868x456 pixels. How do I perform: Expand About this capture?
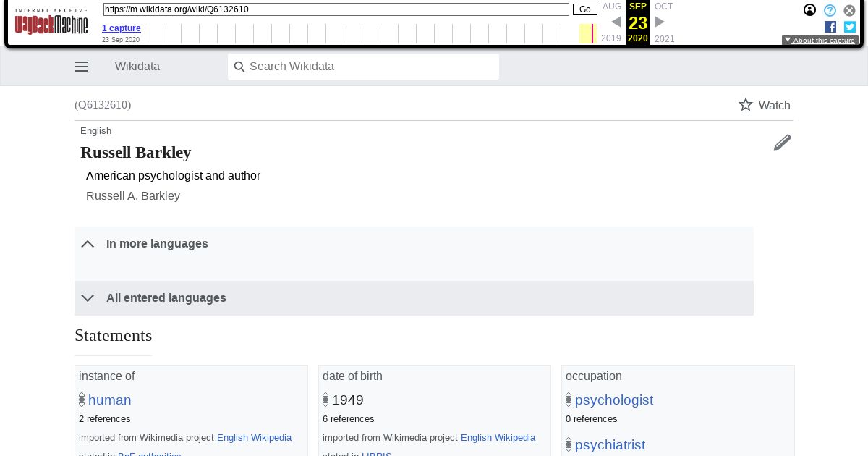820,41
